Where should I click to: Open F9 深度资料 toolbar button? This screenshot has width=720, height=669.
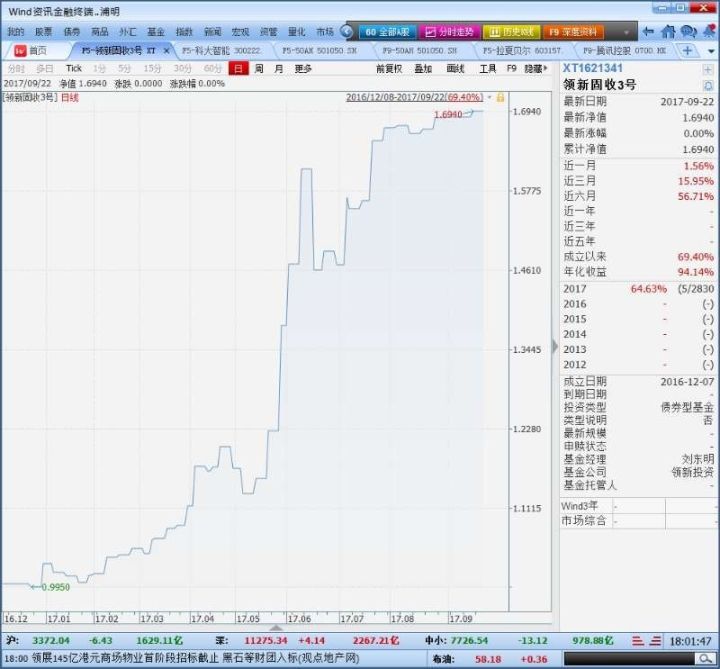[x=577, y=32]
